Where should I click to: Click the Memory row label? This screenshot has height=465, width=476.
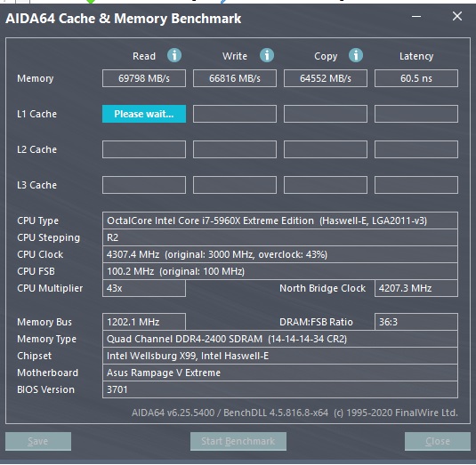pyautogui.click(x=36, y=78)
